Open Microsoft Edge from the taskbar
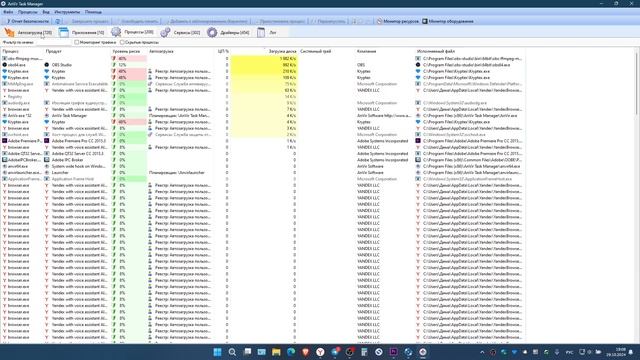Viewport: 640px width, 360px height. pyautogui.click(x=291, y=352)
